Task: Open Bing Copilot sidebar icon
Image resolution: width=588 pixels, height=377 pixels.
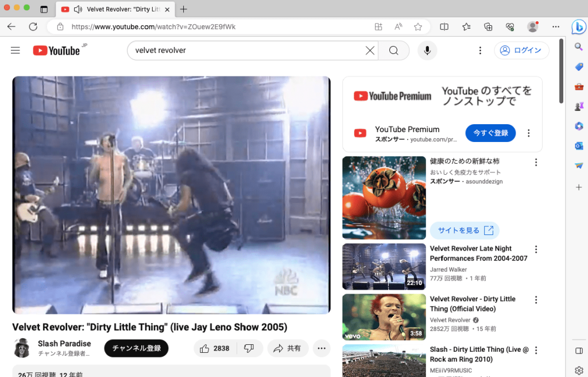Action: click(x=579, y=27)
